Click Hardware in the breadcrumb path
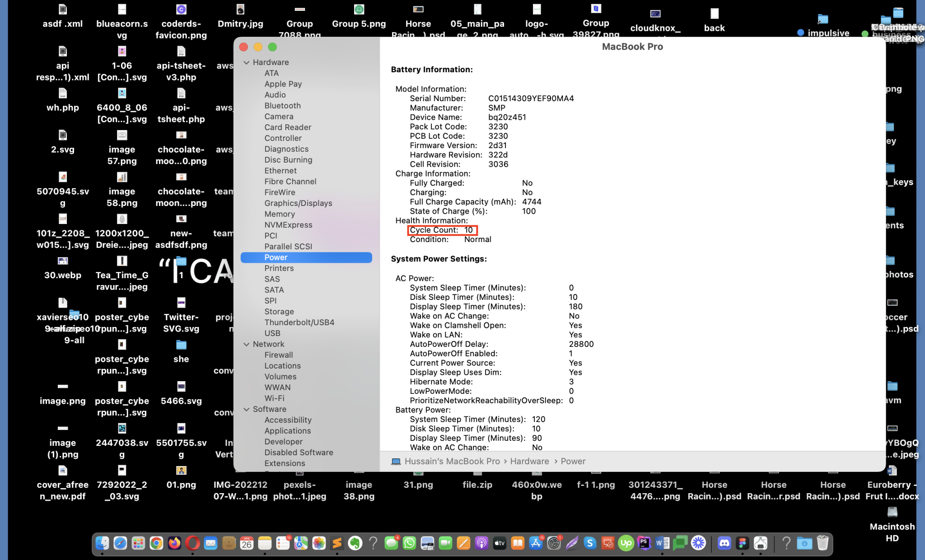 pyautogui.click(x=529, y=461)
